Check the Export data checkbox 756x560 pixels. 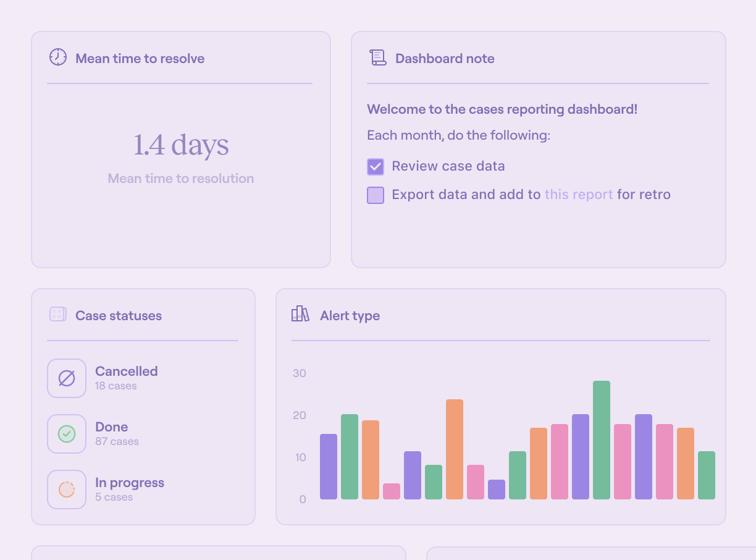[x=376, y=195]
